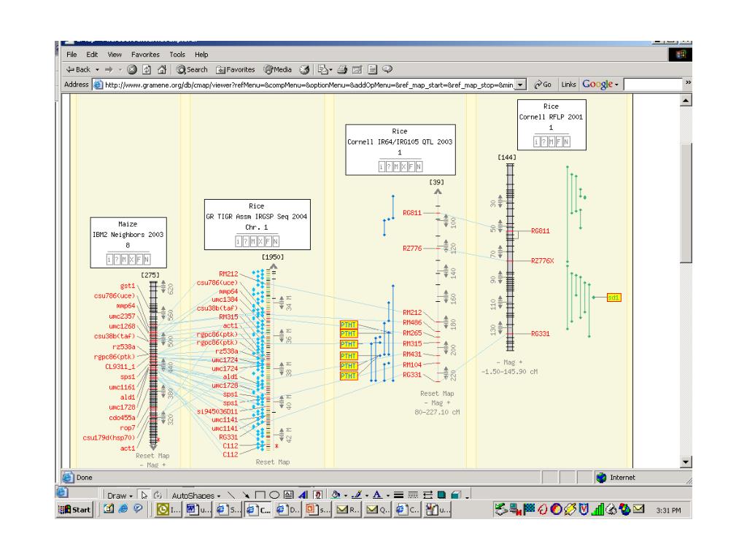Screen dimensions: 747x560
Task: Click the vertical scrollbar thumb
Action: point(686,203)
